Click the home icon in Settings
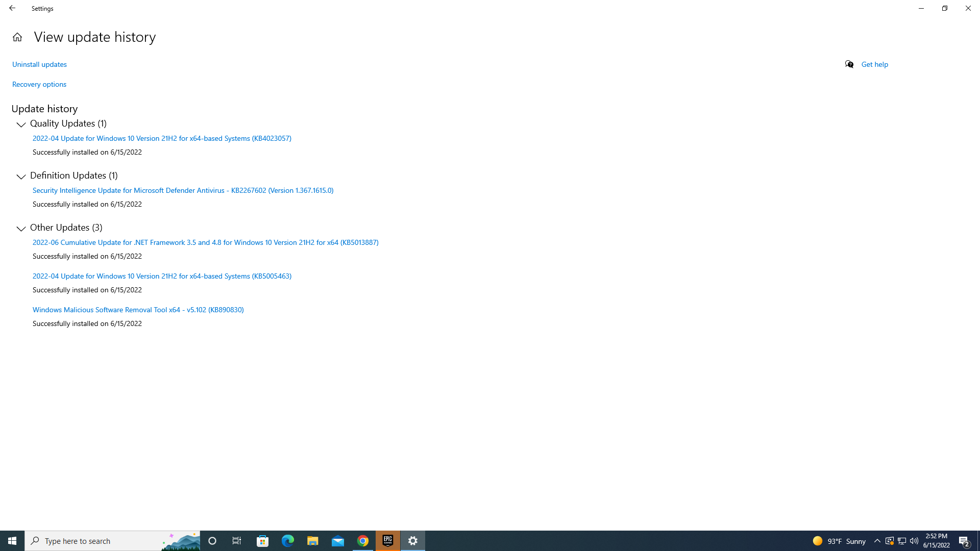Screen dimensions: 980x551 [x=17, y=37]
